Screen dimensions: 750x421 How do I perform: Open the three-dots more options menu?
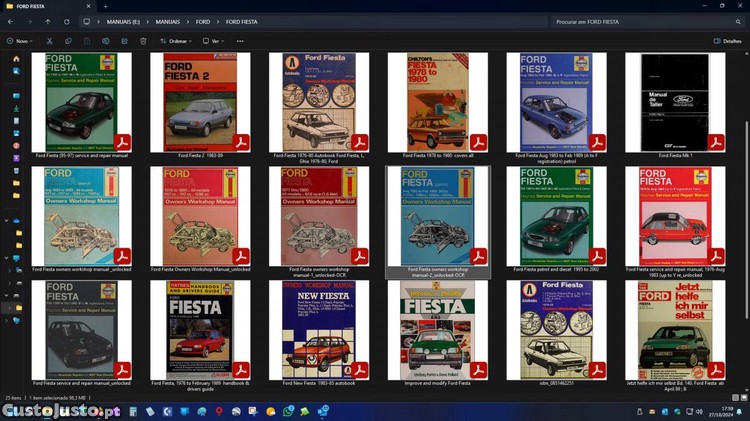[x=241, y=41]
